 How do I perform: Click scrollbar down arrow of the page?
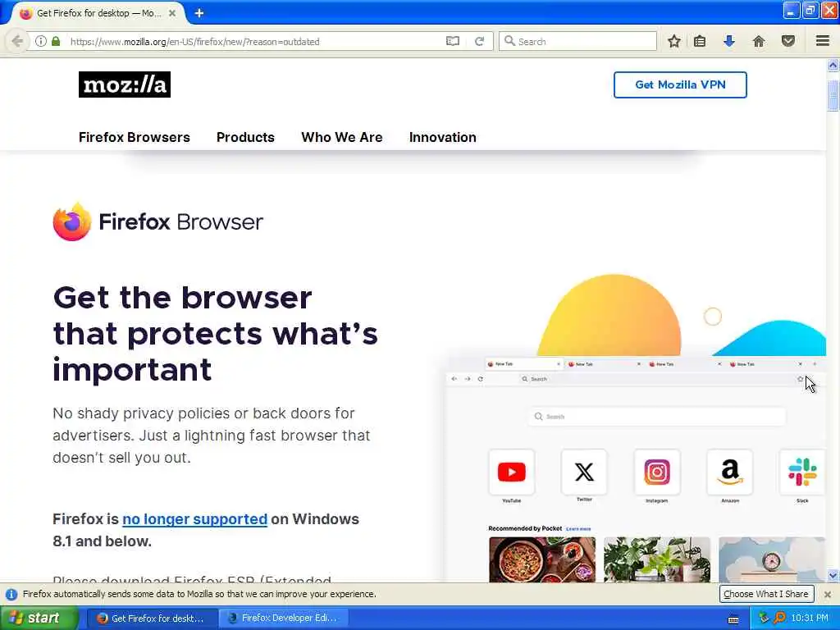click(x=833, y=576)
